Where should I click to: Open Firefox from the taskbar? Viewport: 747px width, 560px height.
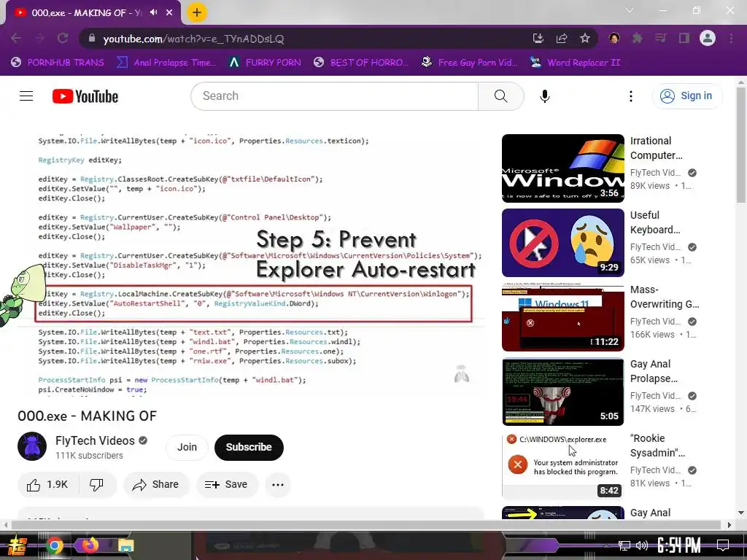click(90, 545)
